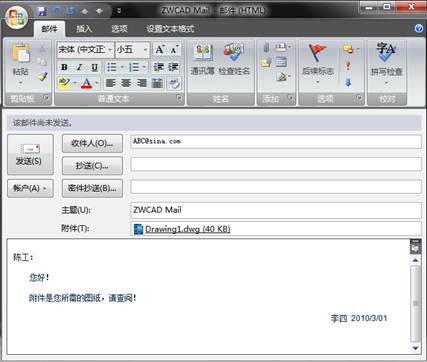Viewport: 427px width, 362px height.
Task: Select the Format Painter brush icon
Action: tap(42, 77)
